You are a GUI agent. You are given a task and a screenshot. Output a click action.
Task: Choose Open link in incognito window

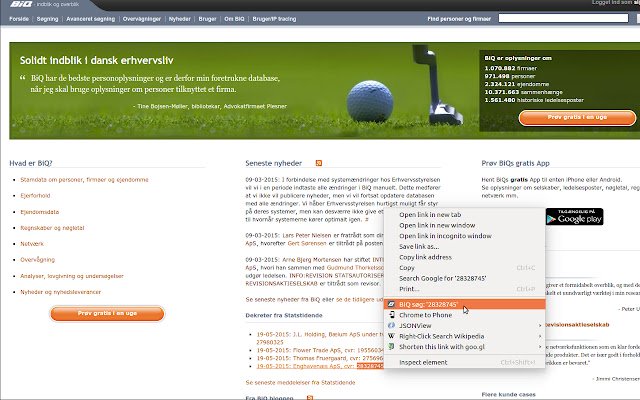coord(464,236)
